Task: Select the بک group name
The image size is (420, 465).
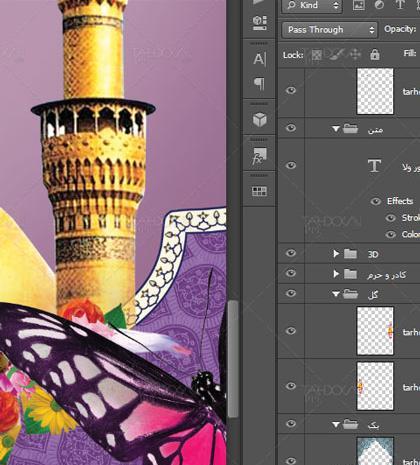Action: [x=373, y=426]
